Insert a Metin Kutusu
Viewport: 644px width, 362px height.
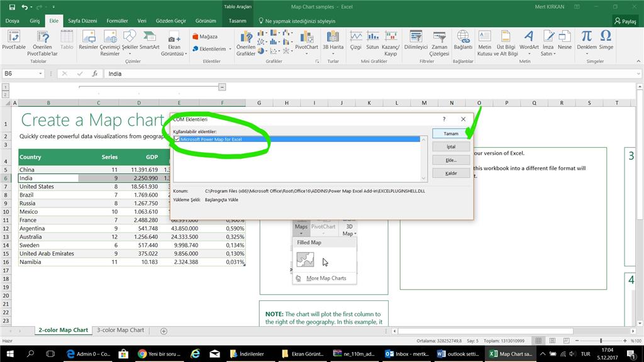pos(485,43)
